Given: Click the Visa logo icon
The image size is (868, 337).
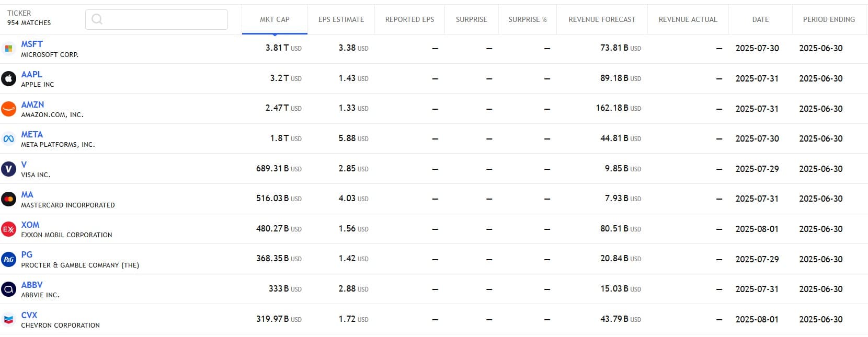Looking at the screenshot, I should 8,169.
